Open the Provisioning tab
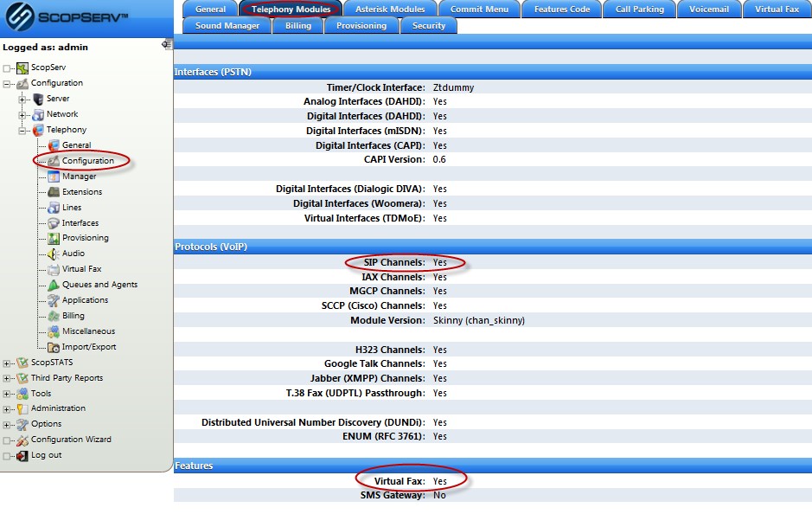The image size is (812, 514). click(361, 26)
